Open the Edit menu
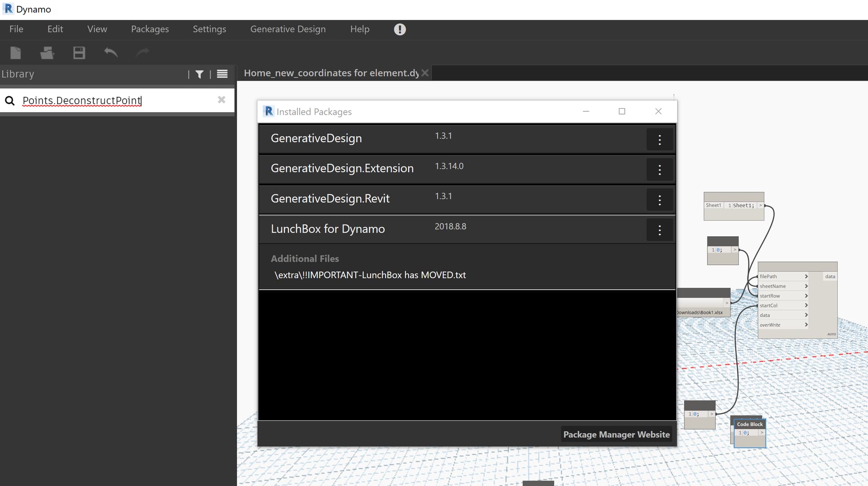The image size is (868, 486). [55, 29]
